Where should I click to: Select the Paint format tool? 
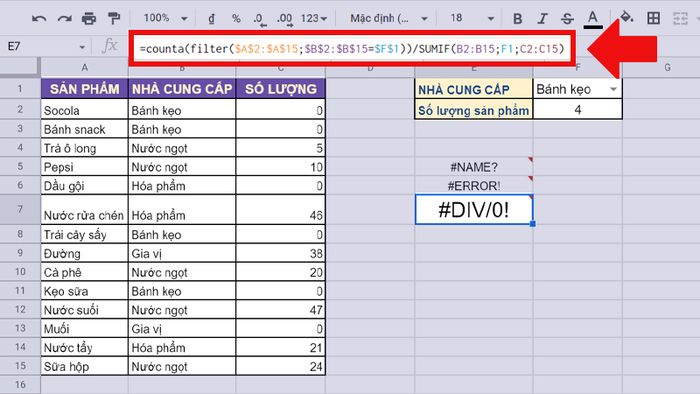point(114,18)
